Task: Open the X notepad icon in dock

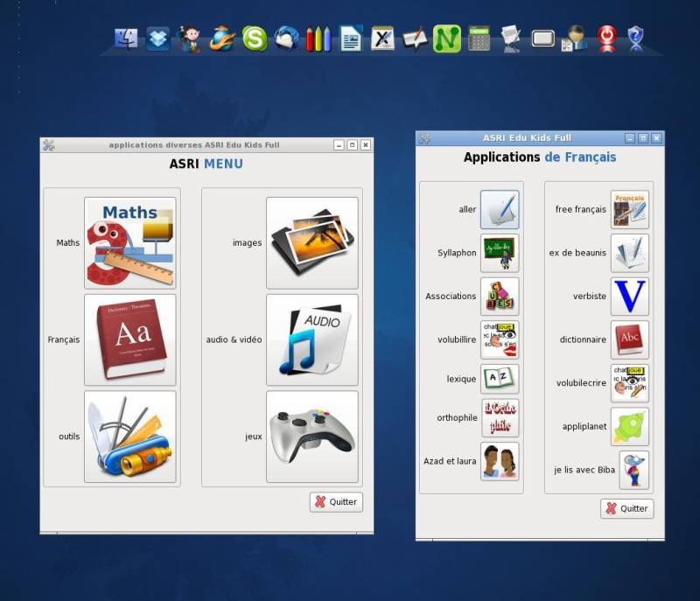Action: coord(382,38)
